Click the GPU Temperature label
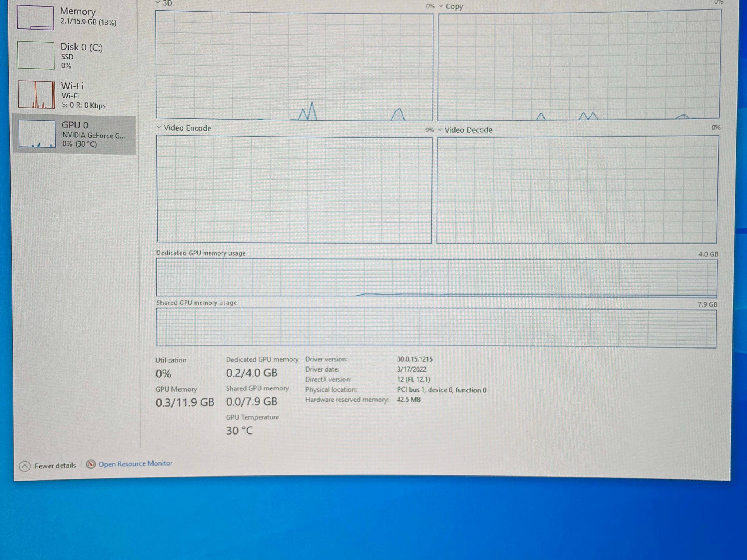The image size is (747, 560). click(252, 417)
